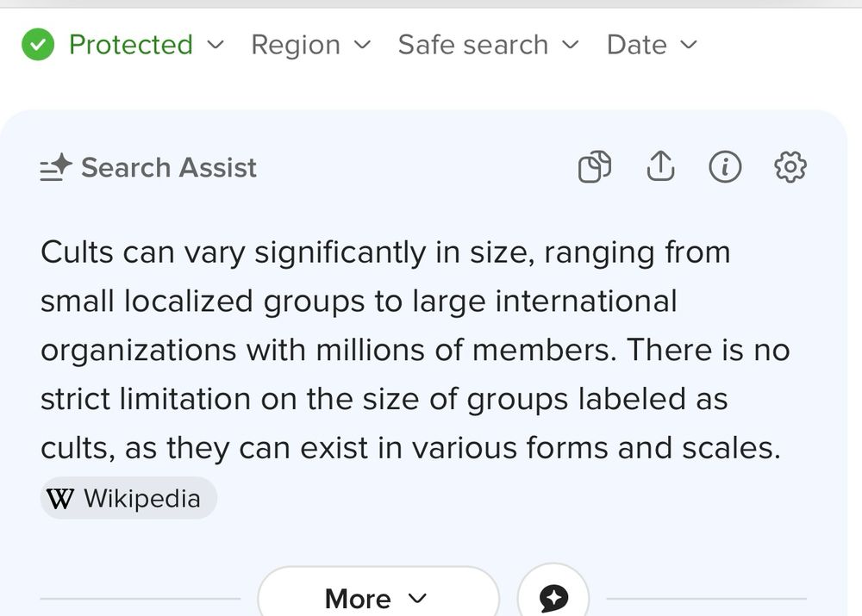Click the chevron beside Safe search
The height and width of the screenshot is (616, 862).
tap(570, 45)
